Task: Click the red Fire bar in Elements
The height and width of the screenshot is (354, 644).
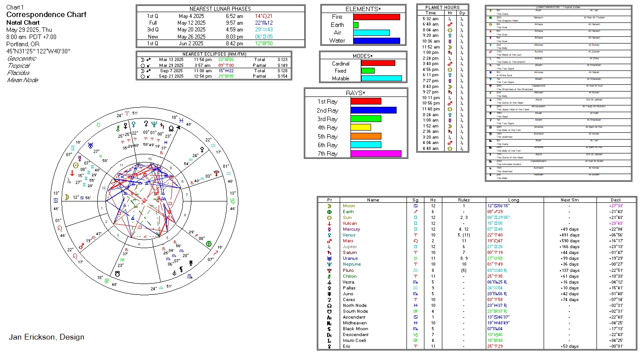Action: 376,17
